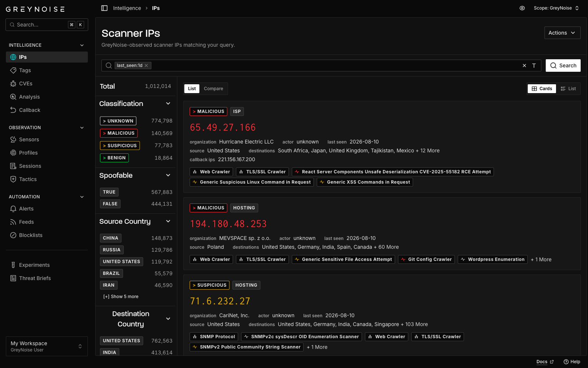Screen dimensions: 588x368
Task: Open the Sensors icon
Action: 13,139
